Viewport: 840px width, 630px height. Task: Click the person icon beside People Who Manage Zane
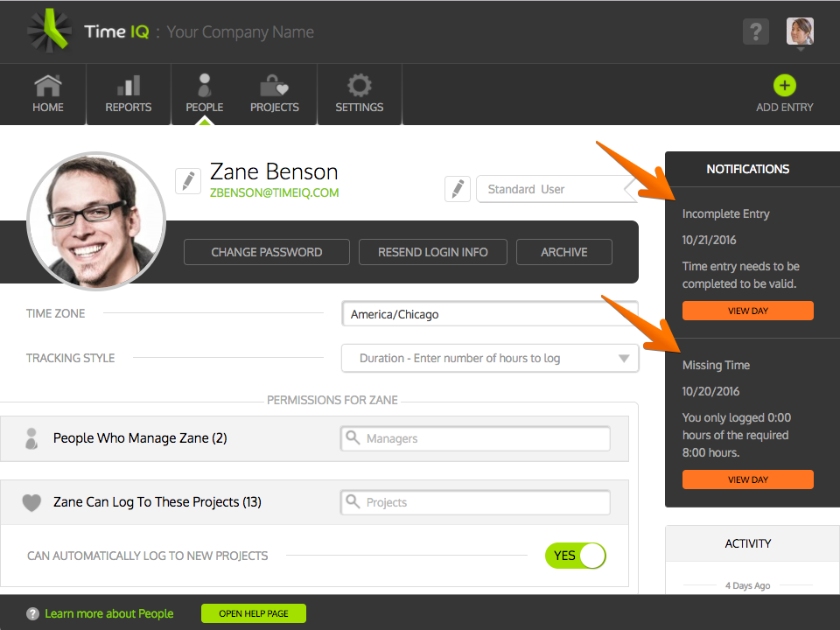point(31,438)
